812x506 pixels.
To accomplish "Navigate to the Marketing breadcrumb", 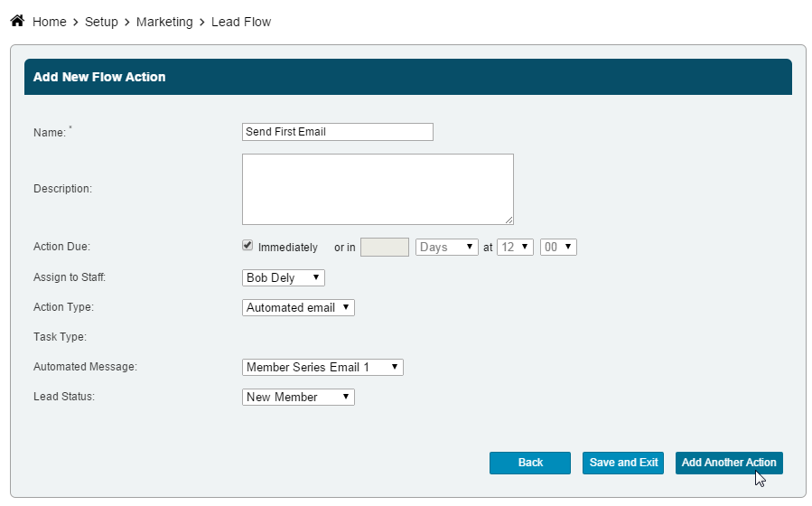I will point(164,22).
